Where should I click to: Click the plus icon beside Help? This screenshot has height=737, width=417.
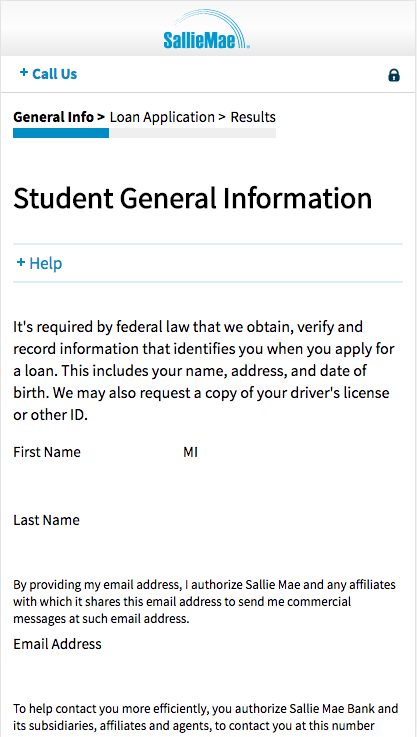click(x=21, y=263)
